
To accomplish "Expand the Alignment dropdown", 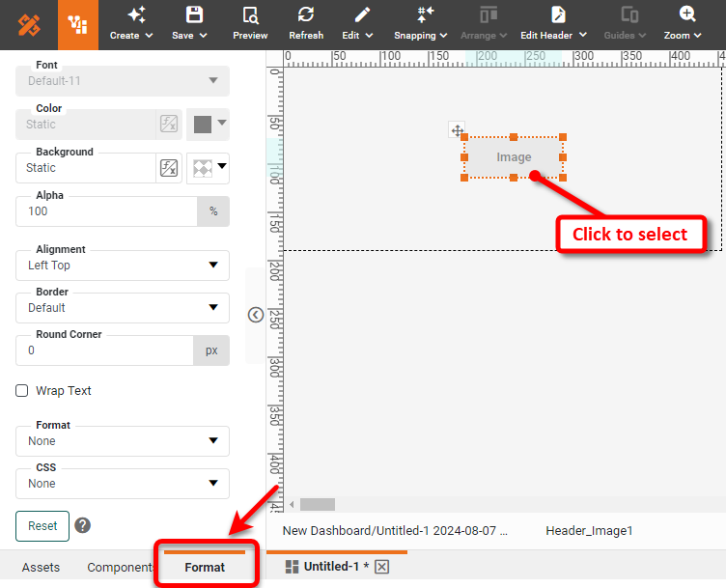I will click(x=123, y=266).
